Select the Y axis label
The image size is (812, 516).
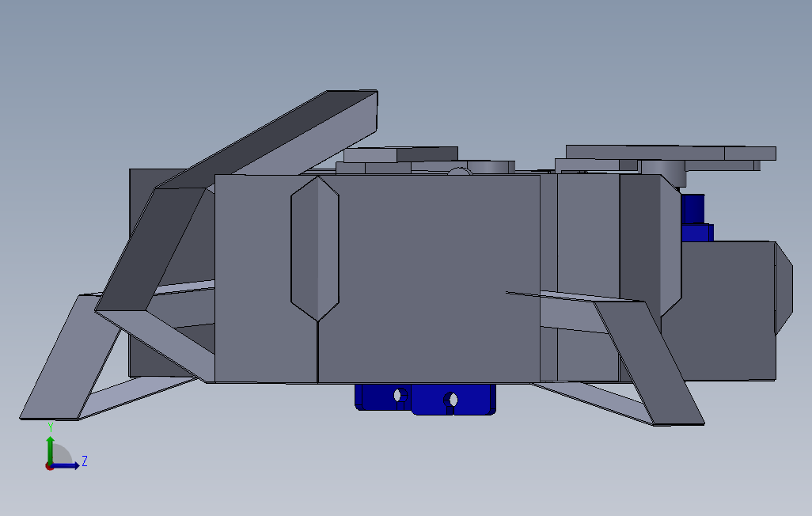(x=51, y=426)
